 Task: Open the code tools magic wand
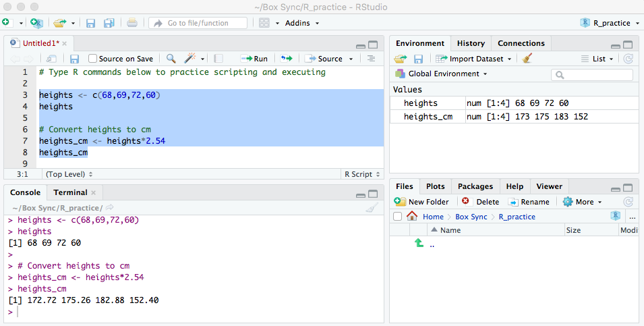tap(190, 59)
